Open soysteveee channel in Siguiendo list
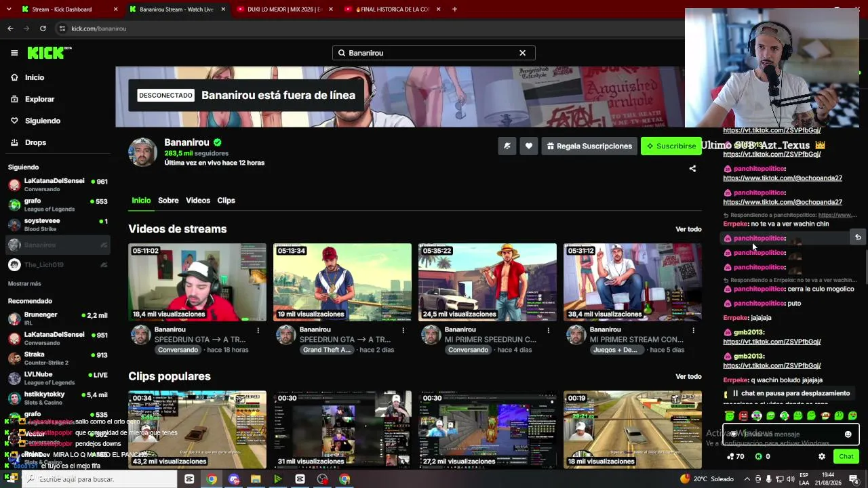This screenshot has height=488, width=868. 58,224
